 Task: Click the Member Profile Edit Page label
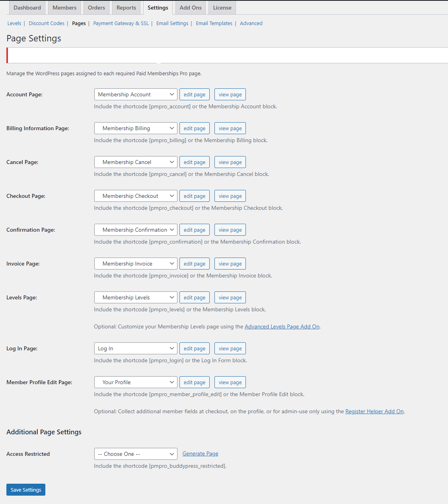pos(39,382)
